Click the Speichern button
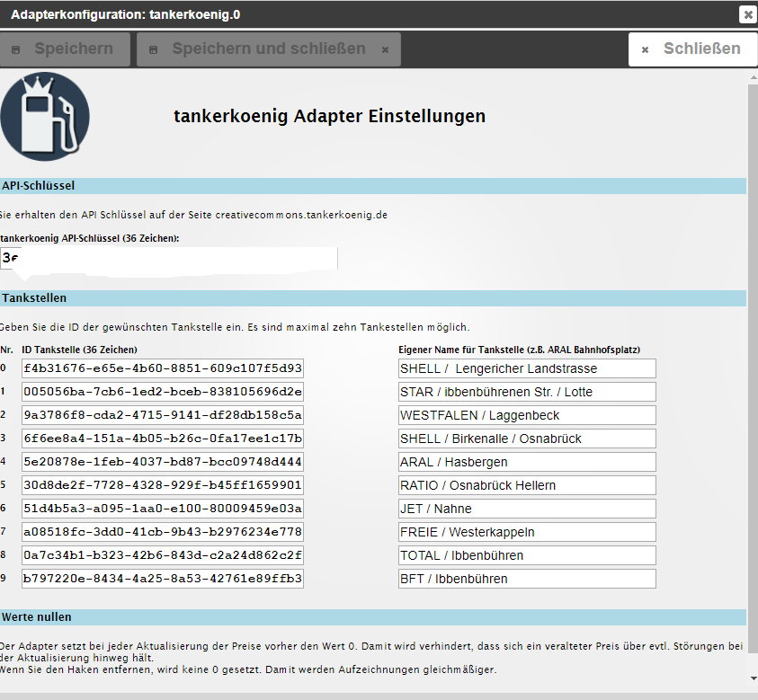The image size is (758, 700). pos(65,49)
